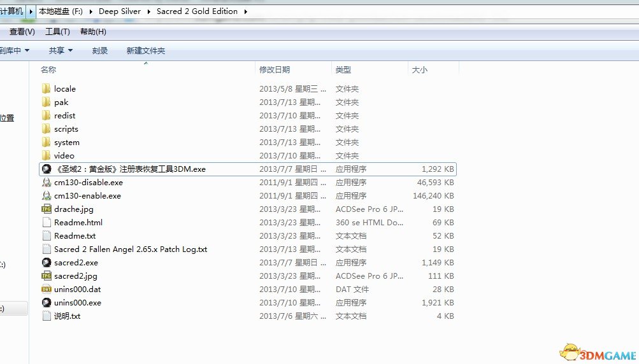
Task: Click the 1,921 KB size value
Action: point(438,303)
